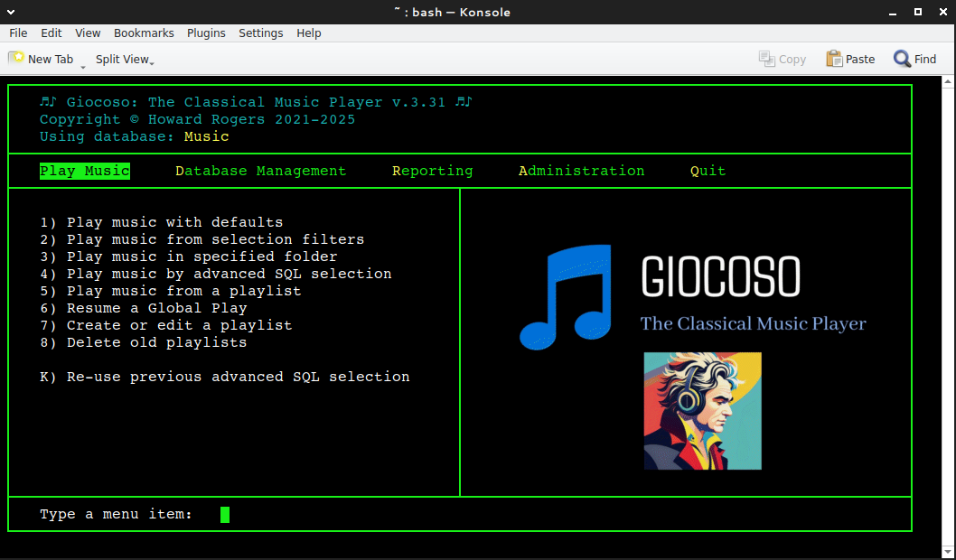956x560 pixels.
Task: Open the Plugins menu
Action: click(x=206, y=33)
